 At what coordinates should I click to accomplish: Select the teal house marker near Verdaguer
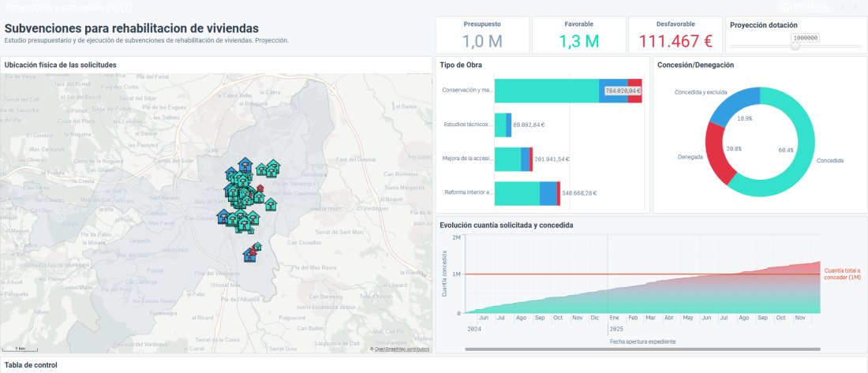coord(271,205)
